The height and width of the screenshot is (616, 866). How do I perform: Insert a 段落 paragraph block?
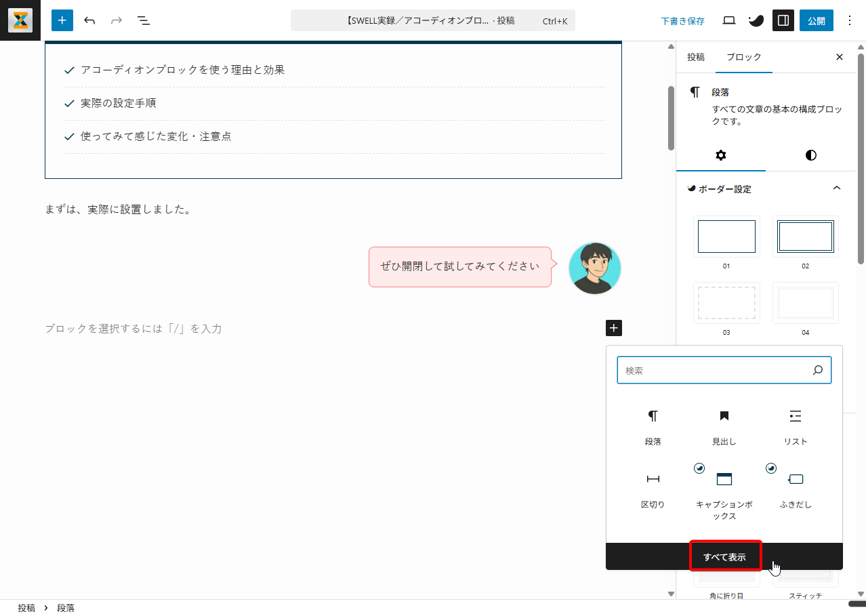[x=653, y=426]
